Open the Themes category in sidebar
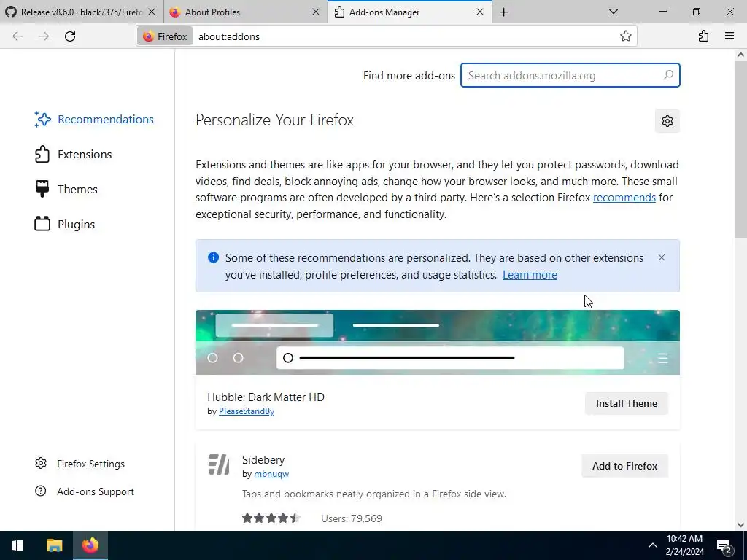Screen dimensions: 747x560 [66, 189]
